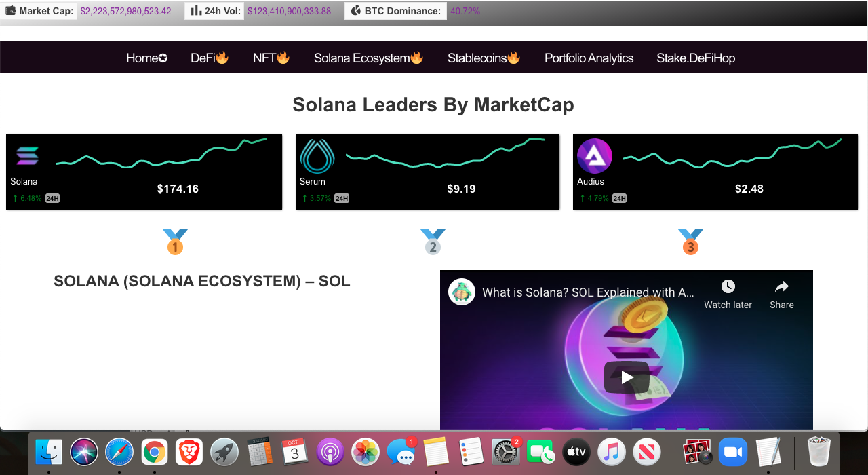Click the Serum coin name label
Screen dimensions: 868x475
[313, 181]
